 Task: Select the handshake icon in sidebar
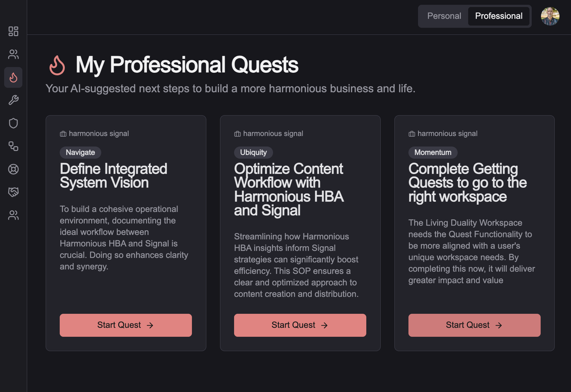tap(13, 192)
